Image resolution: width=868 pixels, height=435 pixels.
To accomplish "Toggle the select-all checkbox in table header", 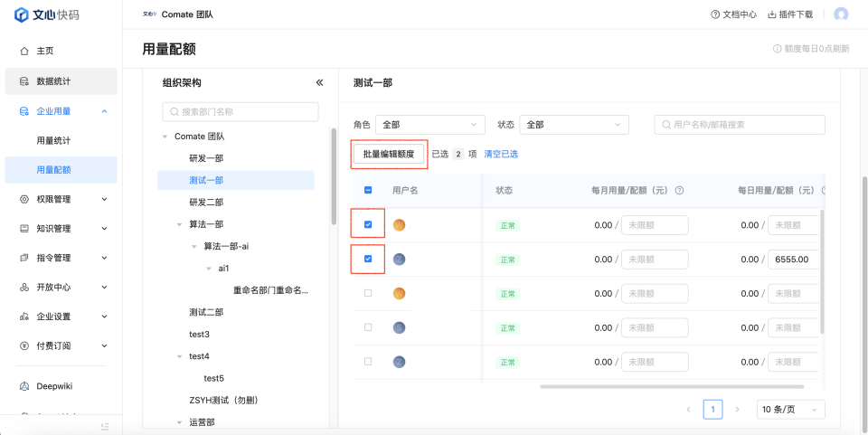I will [x=368, y=191].
